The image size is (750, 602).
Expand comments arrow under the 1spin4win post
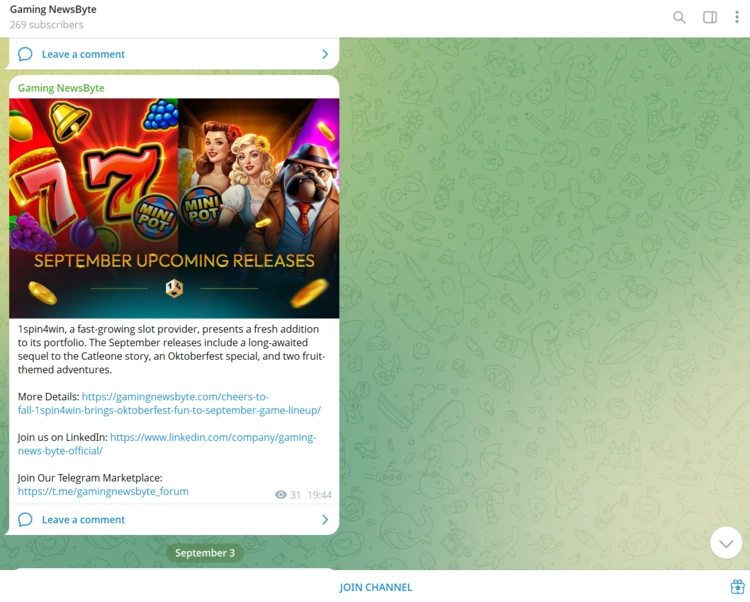[325, 519]
